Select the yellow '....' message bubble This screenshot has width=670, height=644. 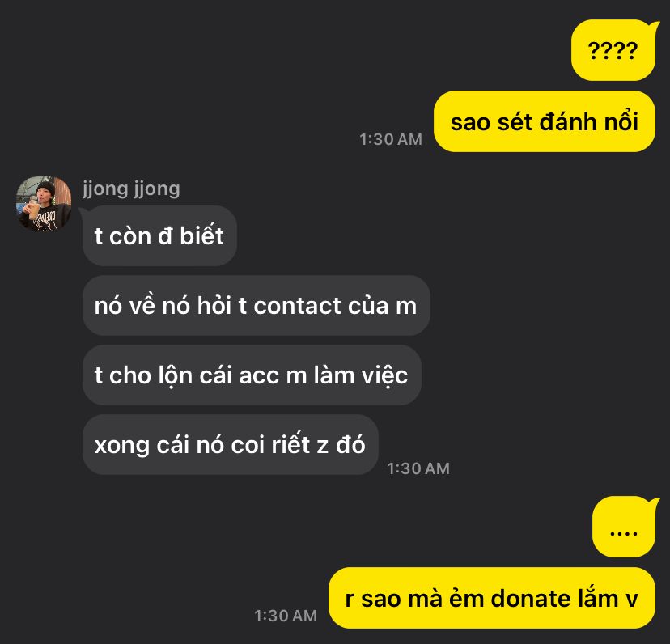[624, 527]
